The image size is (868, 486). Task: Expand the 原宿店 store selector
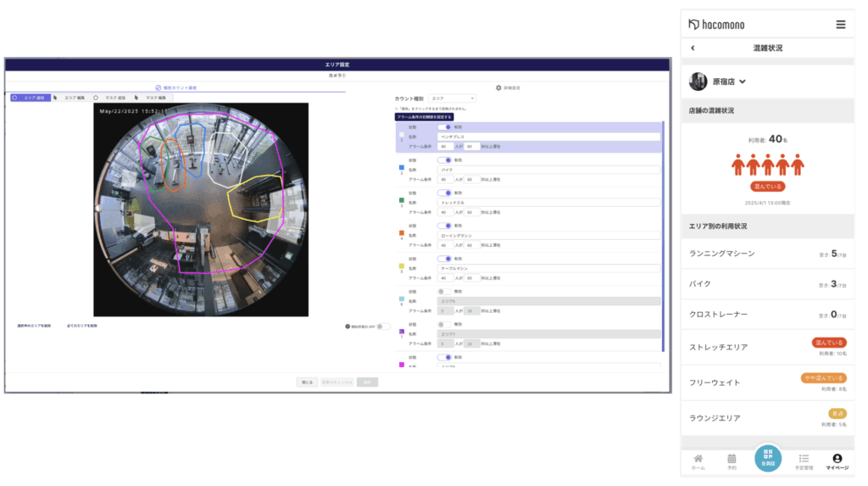click(729, 81)
